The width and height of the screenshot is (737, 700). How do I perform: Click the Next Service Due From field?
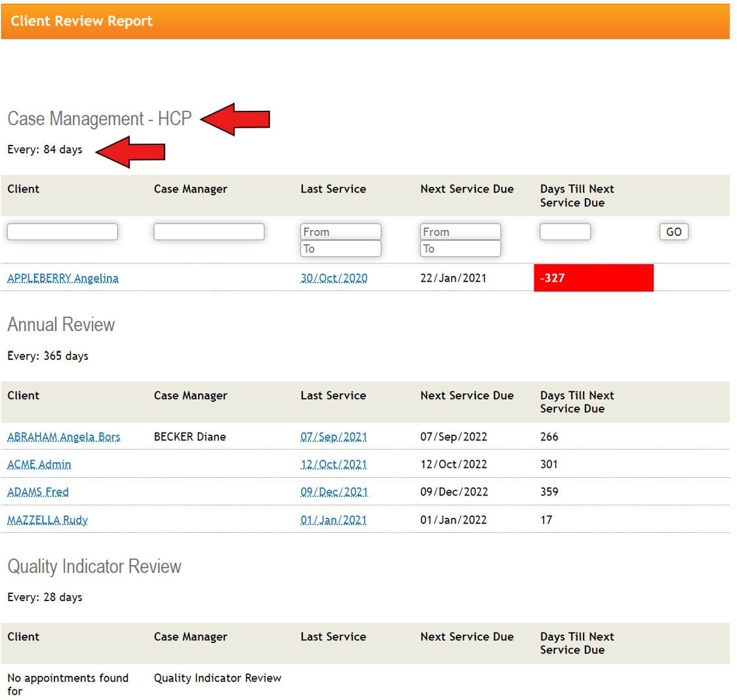460,231
